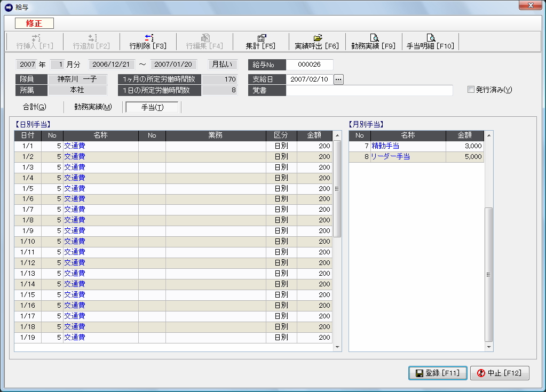This screenshot has width=546, height=392.
Task: Save with the 登録 [F11] button
Action: (x=438, y=373)
